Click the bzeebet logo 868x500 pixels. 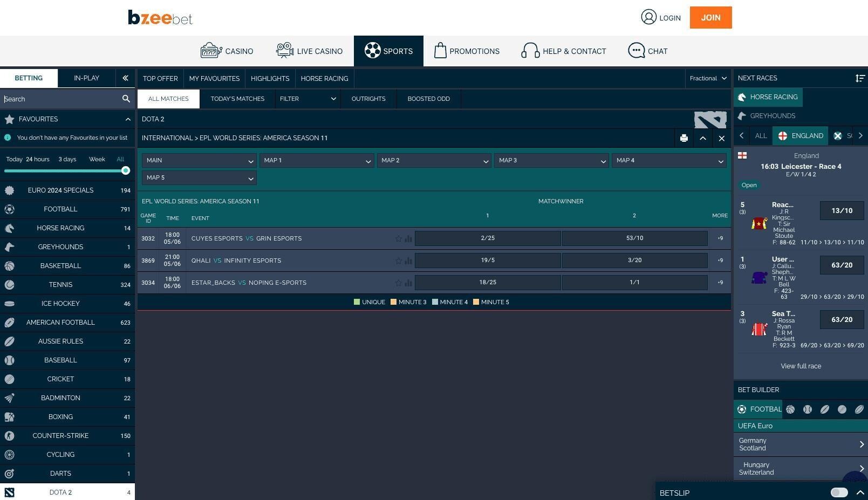(x=160, y=18)
